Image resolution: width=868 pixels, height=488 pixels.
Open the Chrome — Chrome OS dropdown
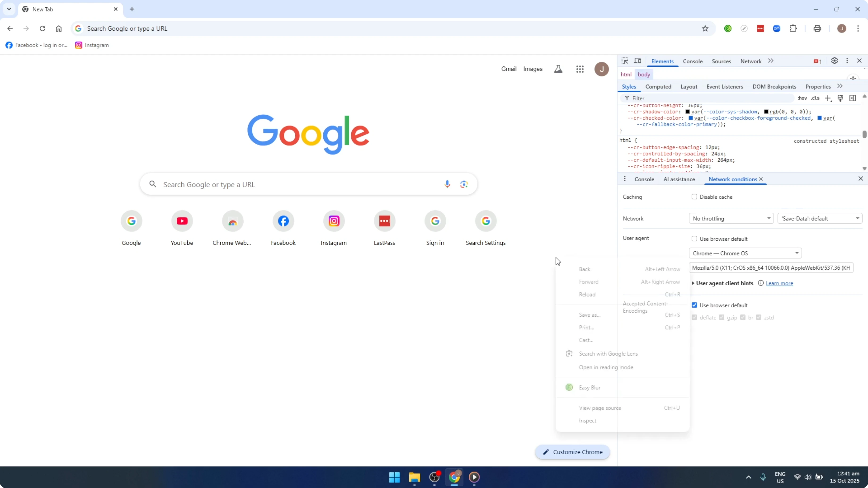(x=745, y=253)
